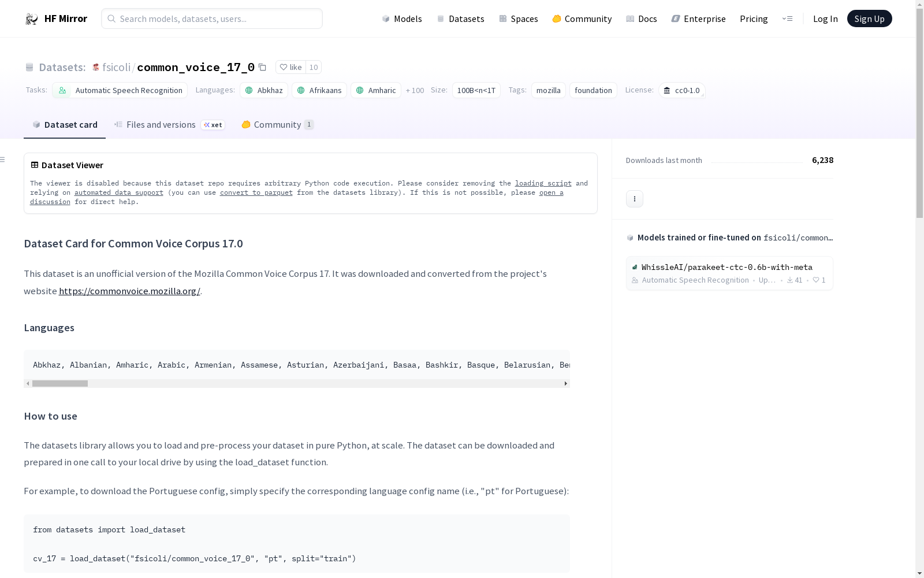
Task: Expand the + 100 more languages
Action: (415, 91)
